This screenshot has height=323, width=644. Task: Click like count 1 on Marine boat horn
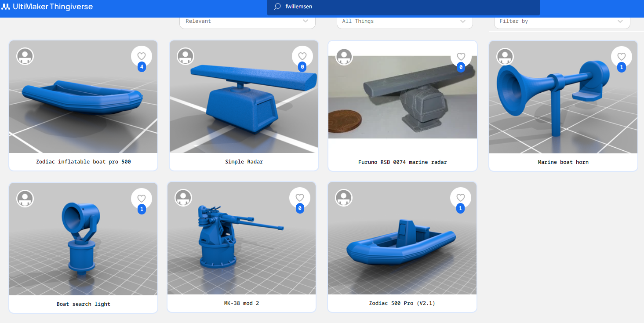pos(622,67)
